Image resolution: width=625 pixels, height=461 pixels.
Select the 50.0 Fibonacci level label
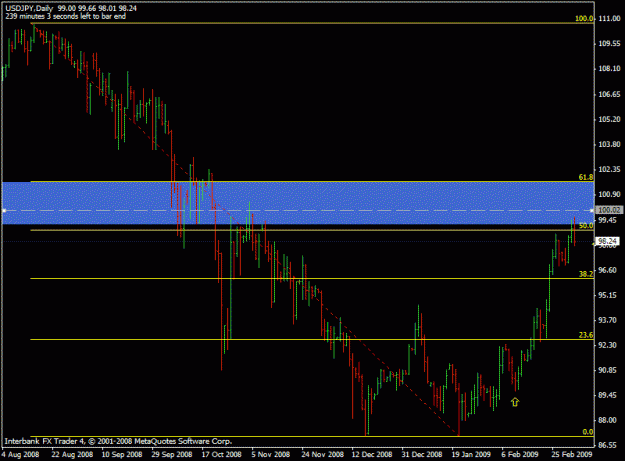pos(586,226)
